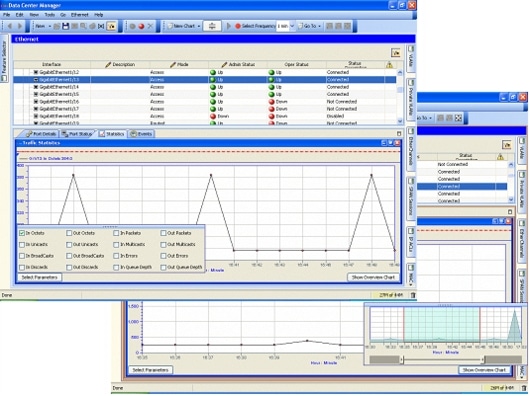The width and height of the screenshot is (530, 396).
Task: Click the trash icon in rear window status bar
Action: click(524, 388)
